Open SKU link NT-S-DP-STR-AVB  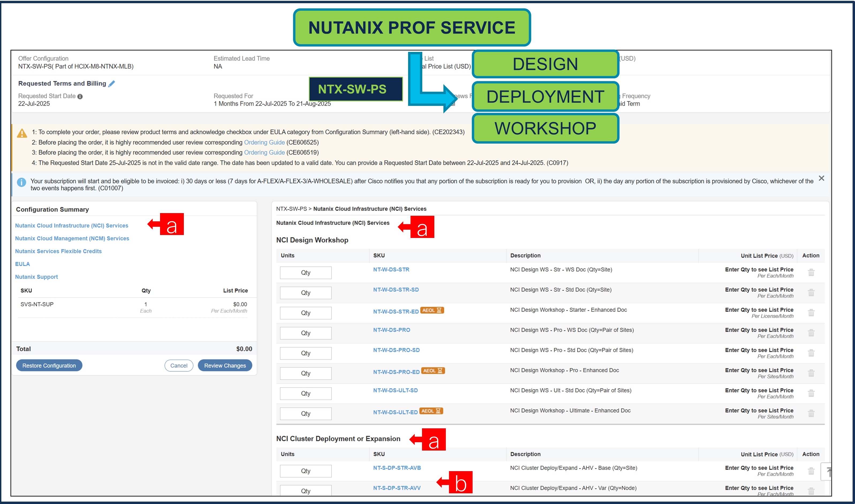[397, 468]
